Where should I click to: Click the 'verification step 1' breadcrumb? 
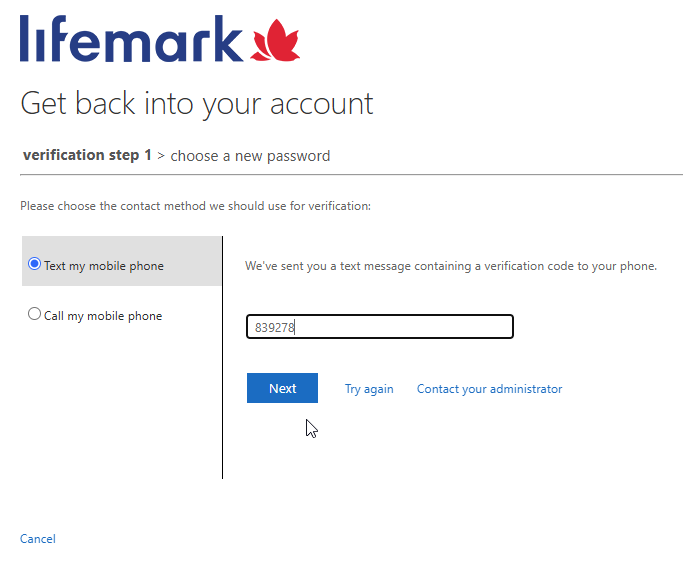(87, 155)
